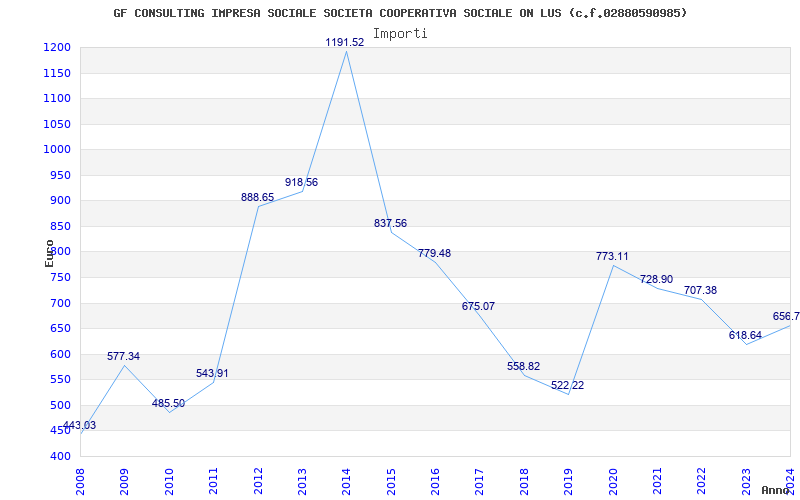Click the 837.56 data label
Screen dimensions: 800x500
pos(390,223)
